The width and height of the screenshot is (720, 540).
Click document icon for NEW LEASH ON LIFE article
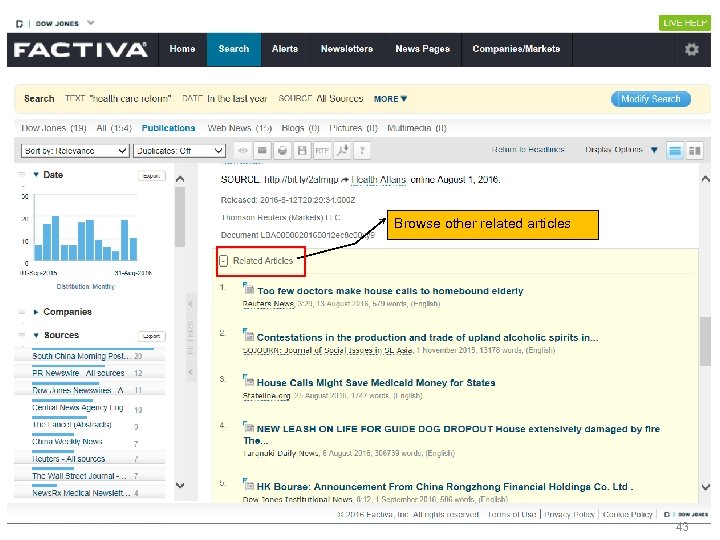coord(248,427)
